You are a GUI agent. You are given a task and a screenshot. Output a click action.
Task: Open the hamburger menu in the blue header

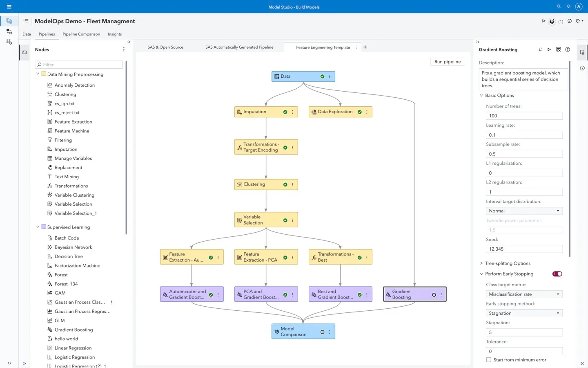(9, 7)
